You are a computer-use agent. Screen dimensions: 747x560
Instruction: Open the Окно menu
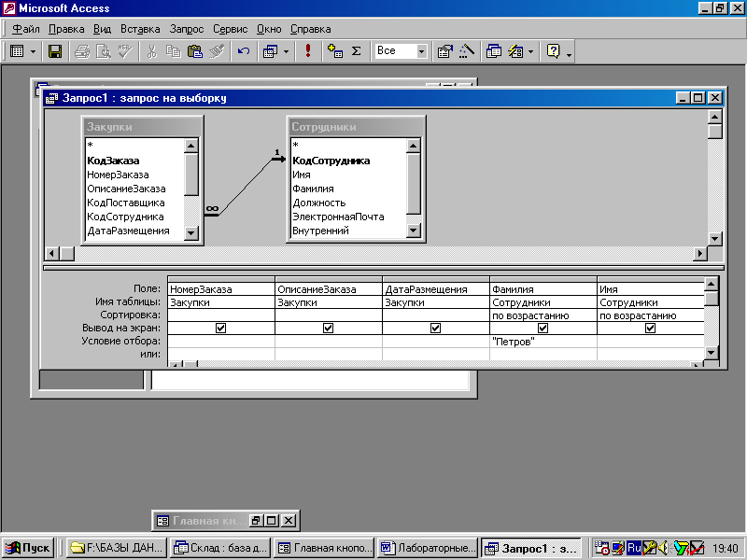tap(269, 29)
